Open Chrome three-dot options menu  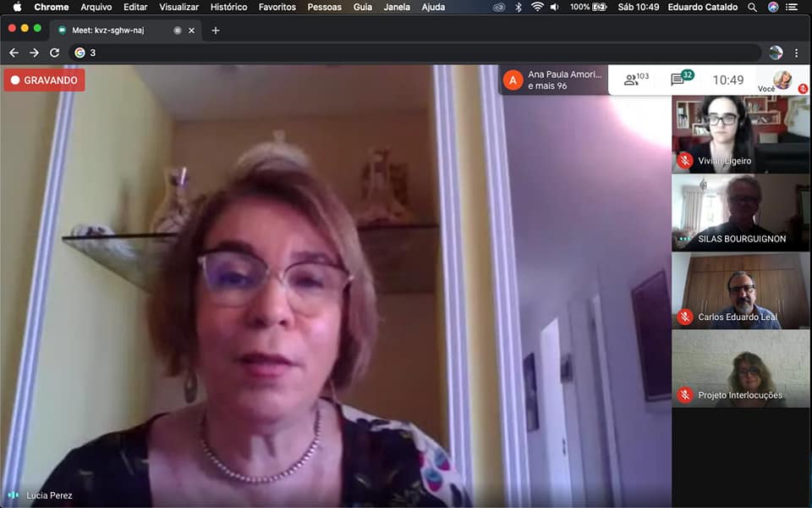[x=797, y=52]
